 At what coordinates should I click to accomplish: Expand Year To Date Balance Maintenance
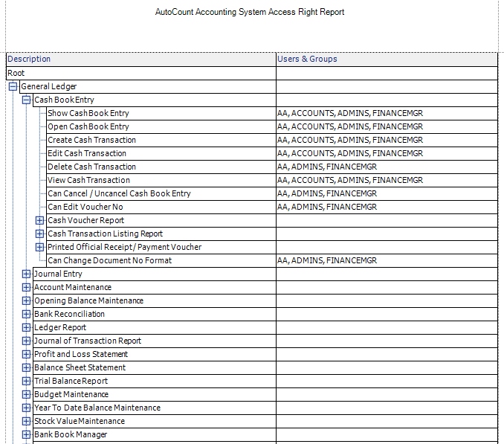pyautogui.click(x=26, y=408)
